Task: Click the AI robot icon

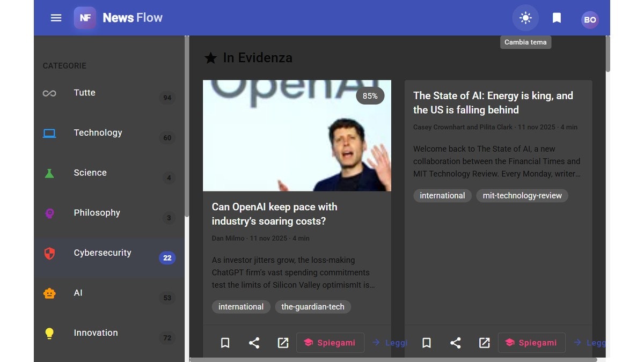Action: [x=49, y=293]
